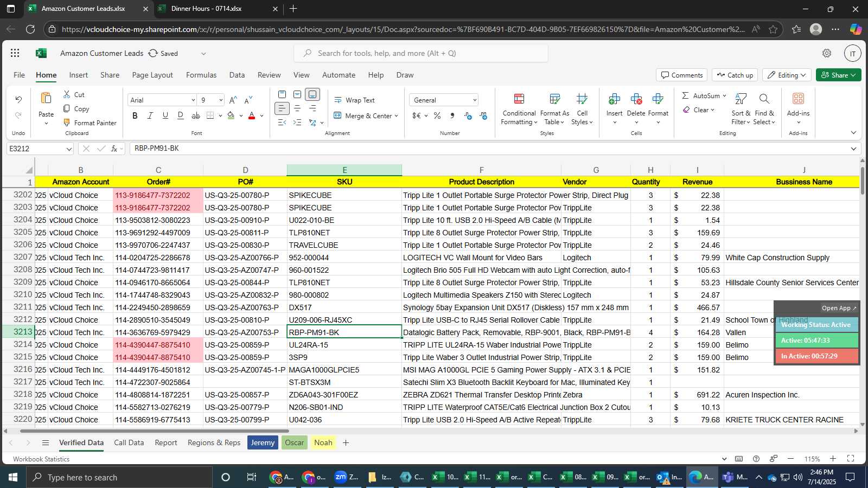Click Increase Decimal icon

[x=468, y=115]
